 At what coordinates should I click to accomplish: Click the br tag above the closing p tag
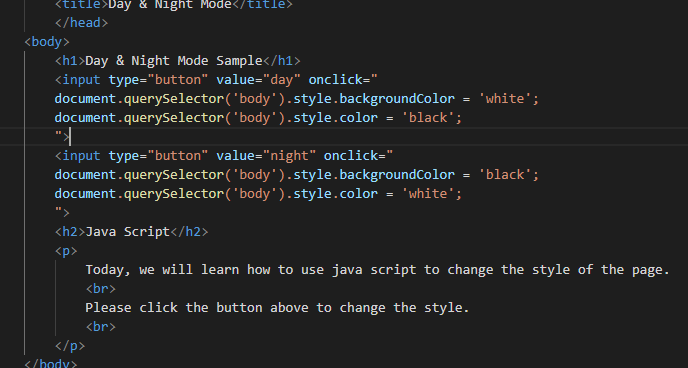pos(100,327)
